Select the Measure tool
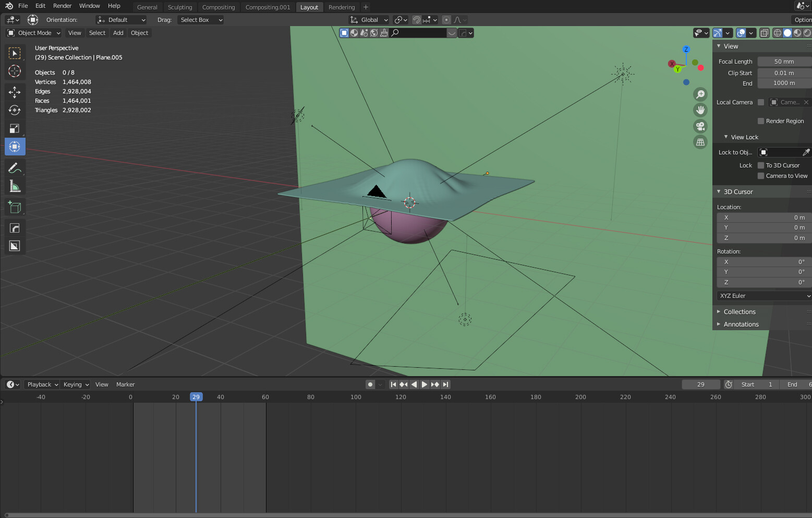Screen dimensions: 812x518 (x=15, y=186)
